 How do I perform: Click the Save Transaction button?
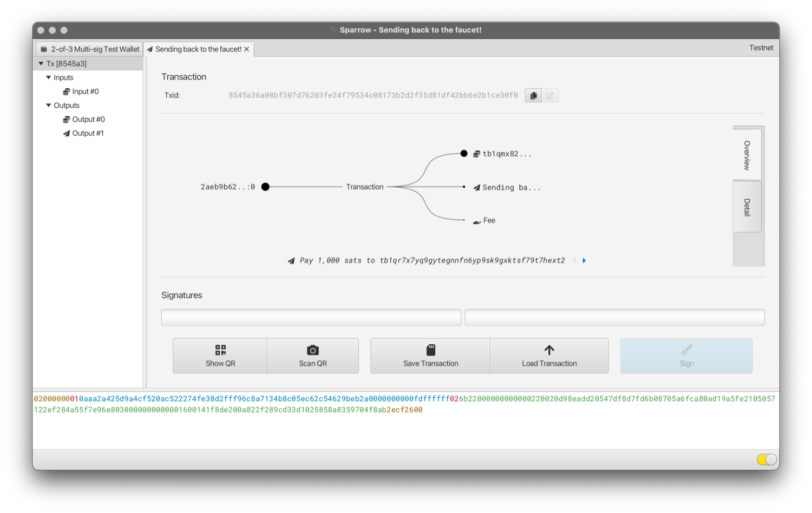[x=430, y=356]
